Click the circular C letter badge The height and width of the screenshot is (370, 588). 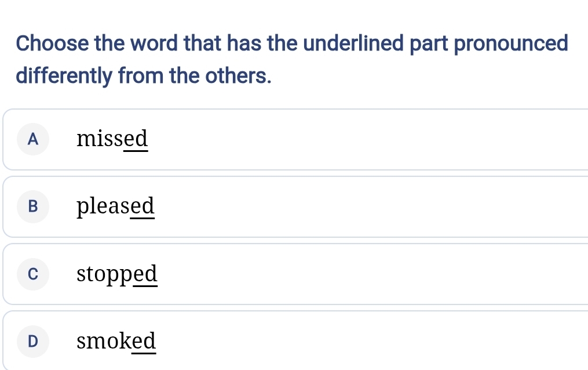(x=33, y=274)
